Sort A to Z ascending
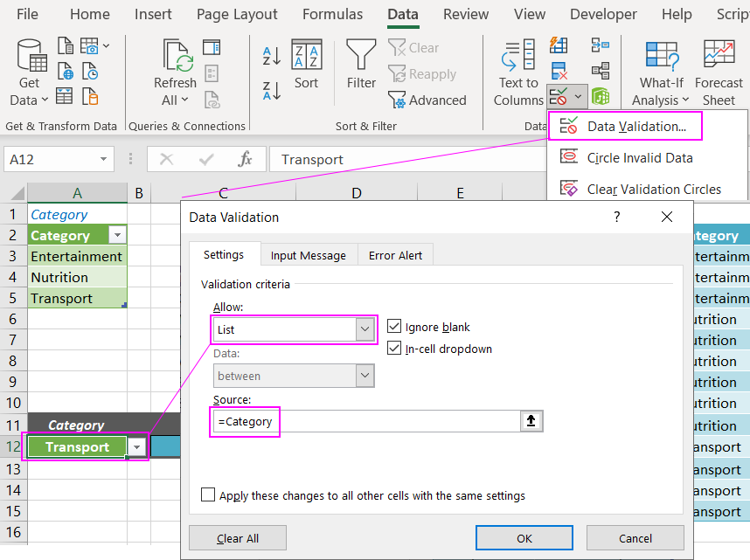 [x=272, y=57]
